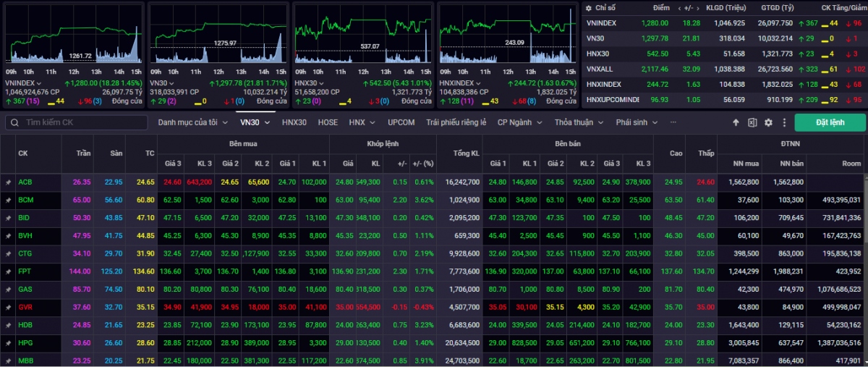Click FPT matched price 136.90
Screen dimensions: 868x367
(344, 271)
